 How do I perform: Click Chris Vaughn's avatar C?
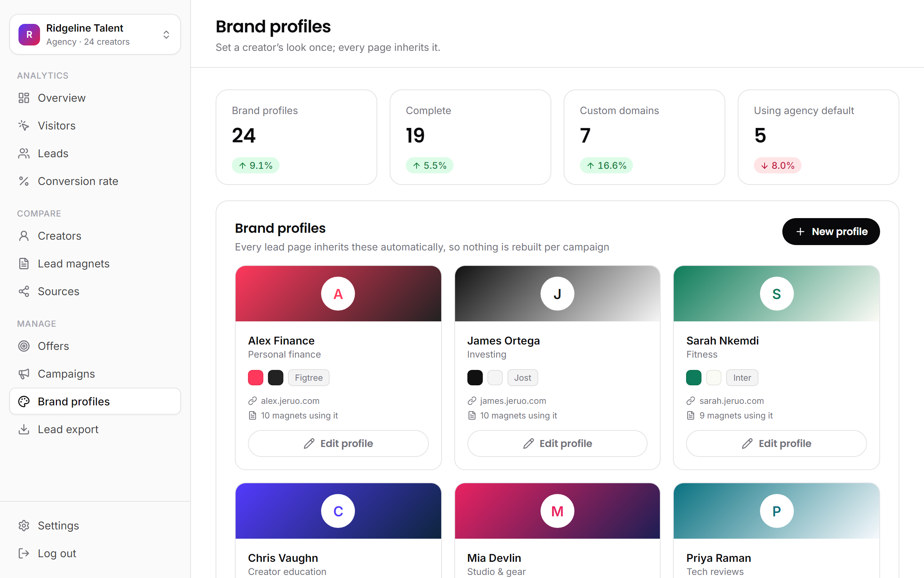point(338,511)
